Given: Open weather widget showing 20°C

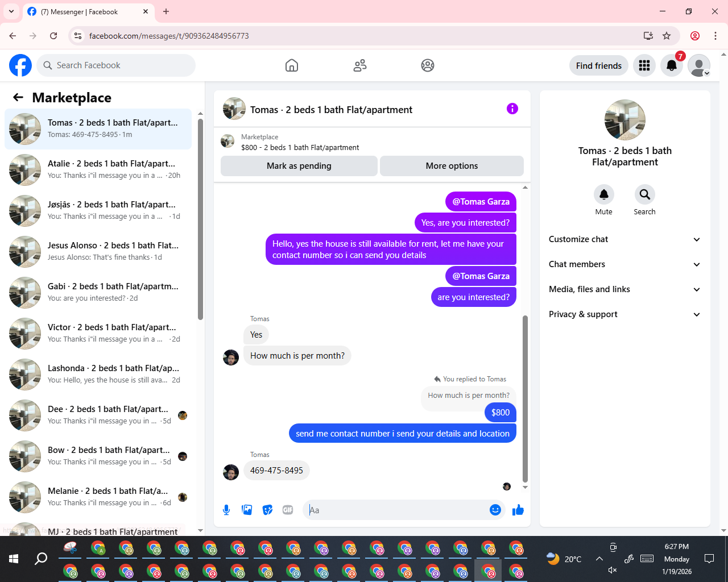Looking at the screenshot, I should [563, 559].
